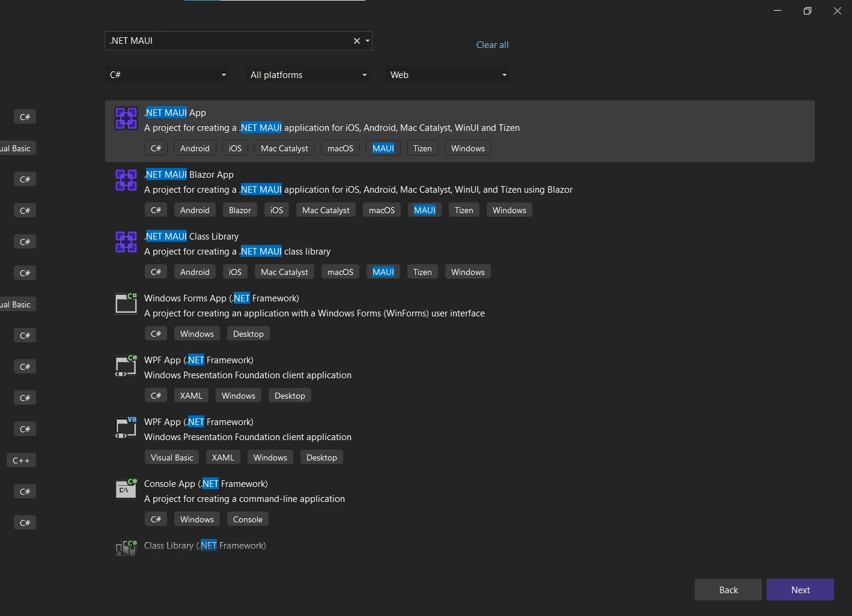Select Windows Forms App (.NET Framework) title
Viewport: 852px width, 616px height.
pos(222,298)
